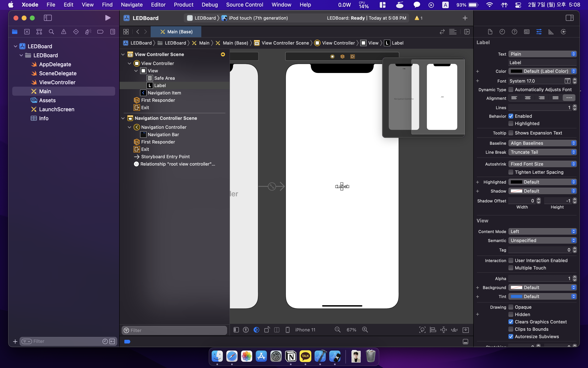Open the Semantic dropdown
588x368 pixels.
(x=542, y=240)
